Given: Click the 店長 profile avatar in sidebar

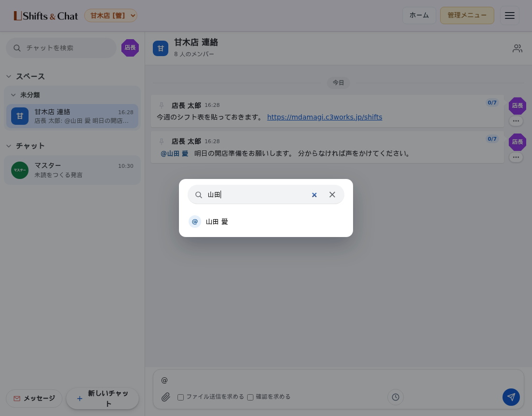Looking at the screenshot, I should (130, 48).
